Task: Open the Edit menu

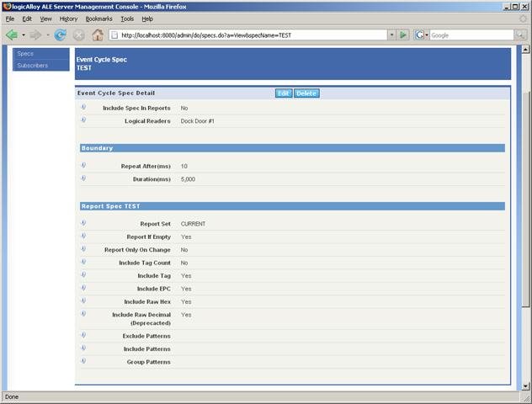Action: [27, 19]
